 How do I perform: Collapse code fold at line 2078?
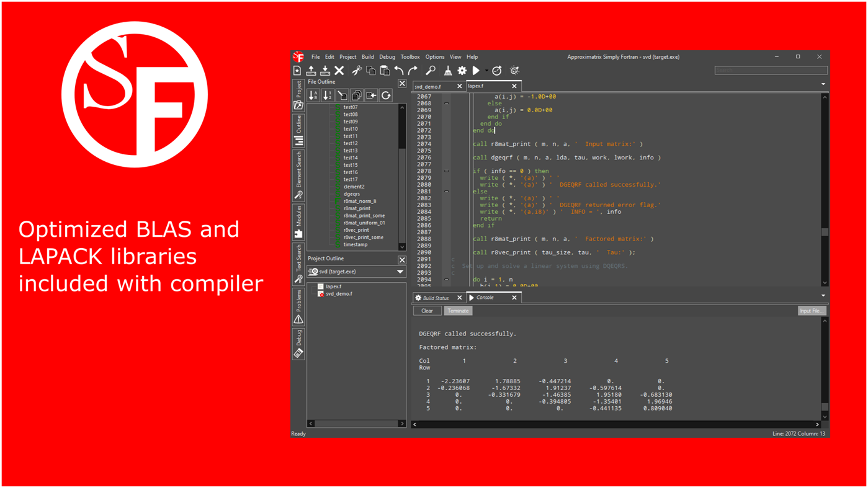(447, 171)
